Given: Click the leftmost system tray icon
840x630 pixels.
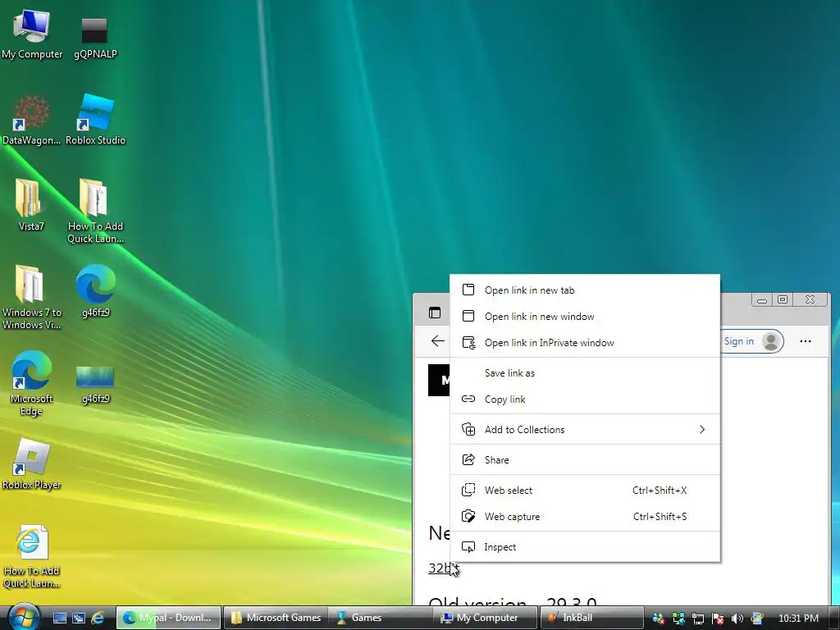Looking at the screenshot, I should pyautogui.click(x=659, y=619).
